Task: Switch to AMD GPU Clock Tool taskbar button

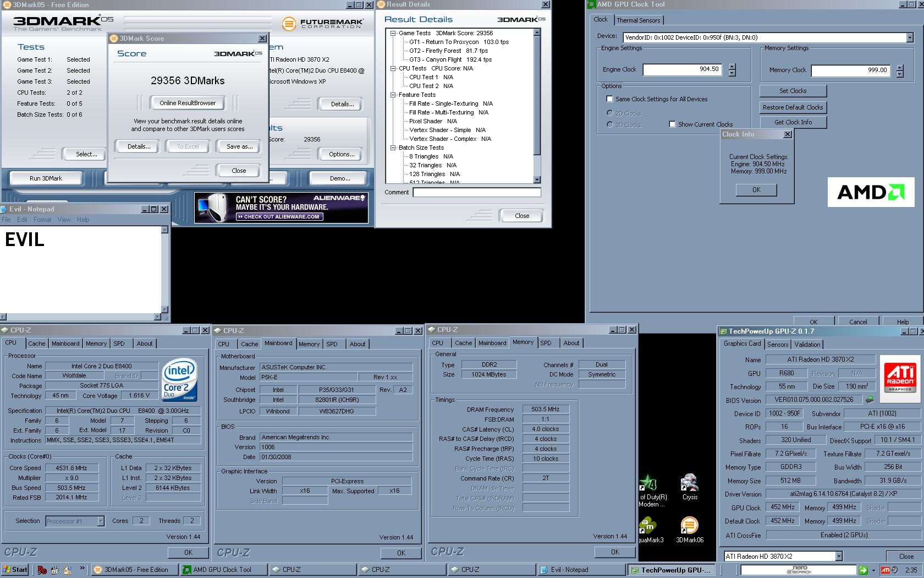Action: 223,570
